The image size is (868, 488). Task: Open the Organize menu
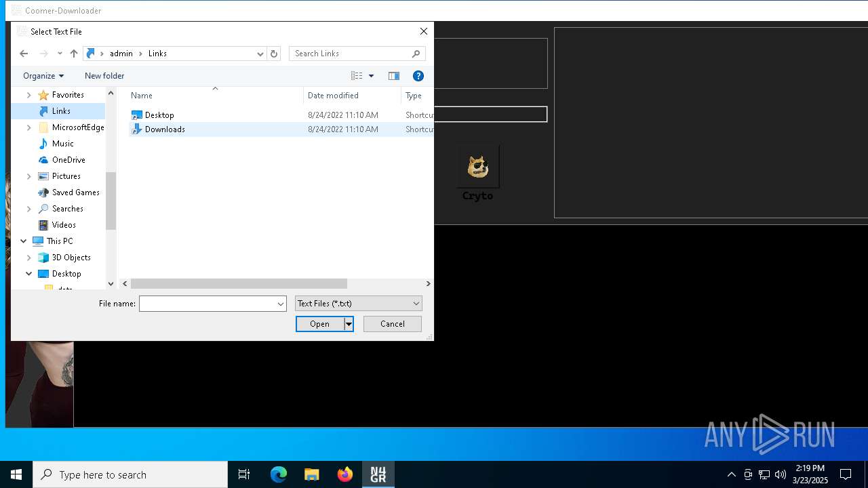click(x=43, y=76)
